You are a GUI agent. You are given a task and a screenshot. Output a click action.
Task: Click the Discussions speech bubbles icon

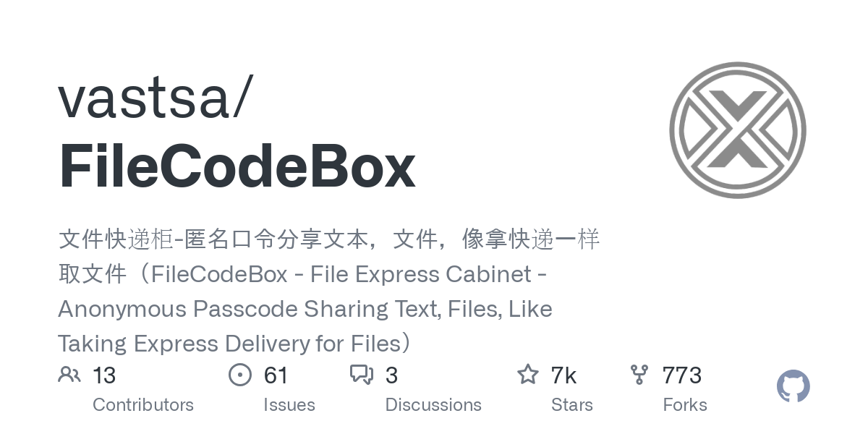point(362,375)
